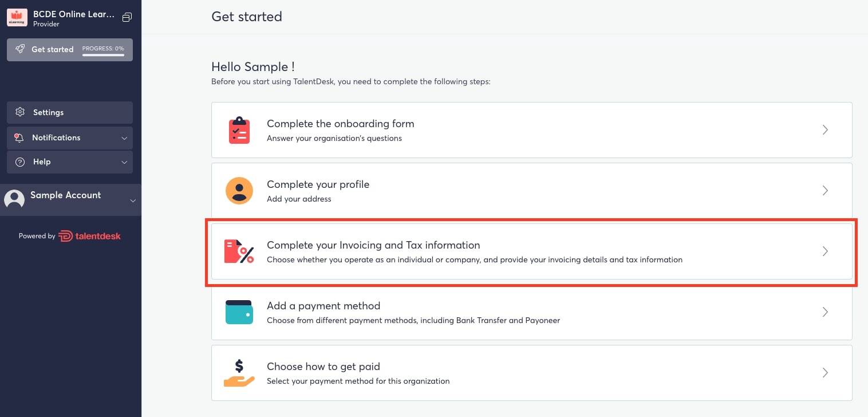The width and height of the screenshot is (868, 417).
Task: Click the red invoicing percent icon
Action: coord(239,251)
